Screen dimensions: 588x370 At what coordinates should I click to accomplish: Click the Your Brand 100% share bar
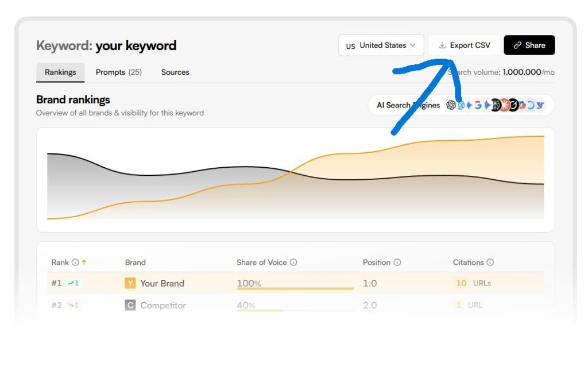click(295, 288)
